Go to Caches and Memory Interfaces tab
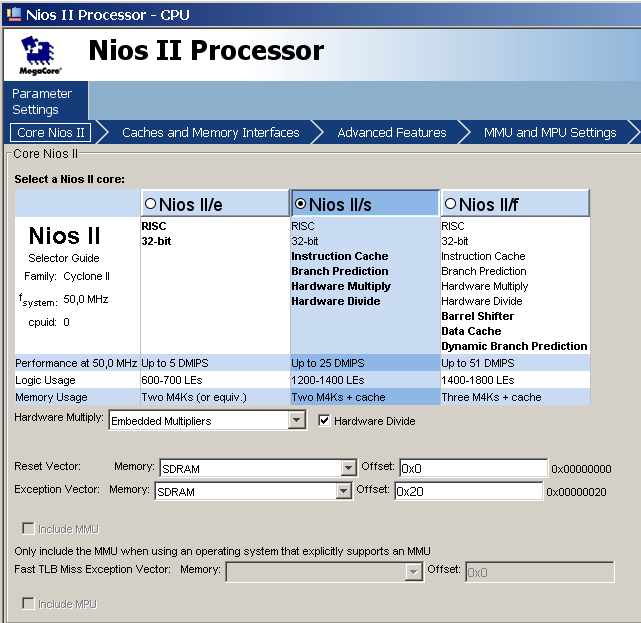Screen dimensions: 641x623 (x=211, y=132)
